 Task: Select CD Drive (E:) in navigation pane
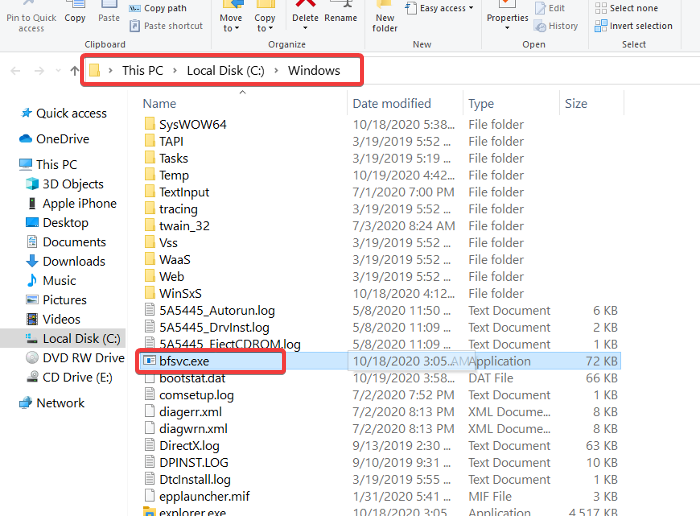point(69,378)
